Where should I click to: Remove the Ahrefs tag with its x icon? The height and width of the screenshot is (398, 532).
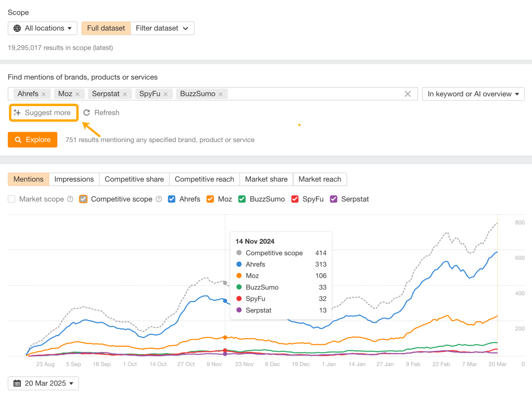coord(44,94)
